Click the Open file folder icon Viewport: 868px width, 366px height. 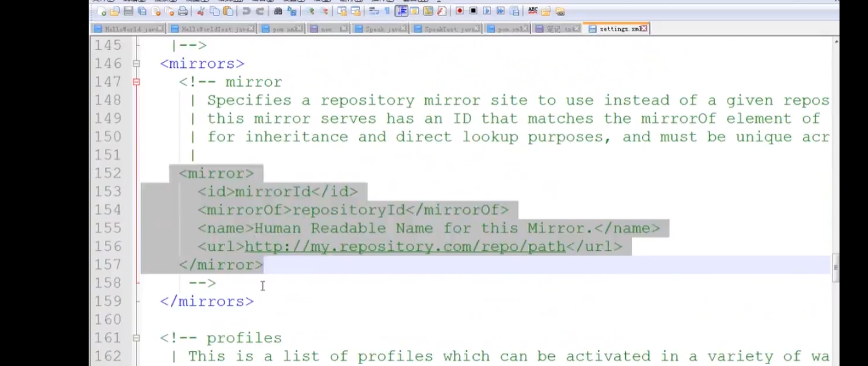point(115,12)
